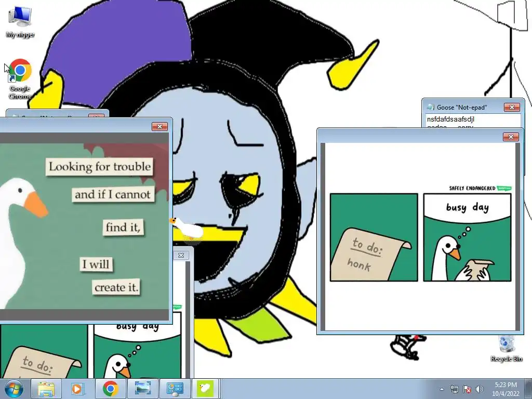Screen dimensions: 532x399
Task: Select the Google Chrome desktop shortcut
Action: click(x=20, y=79)
